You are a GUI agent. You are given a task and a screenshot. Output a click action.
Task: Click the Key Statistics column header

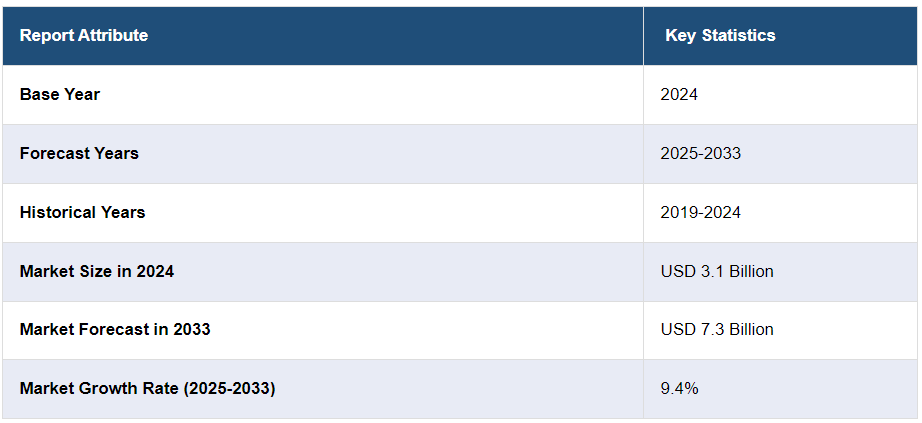coord(720,36)
